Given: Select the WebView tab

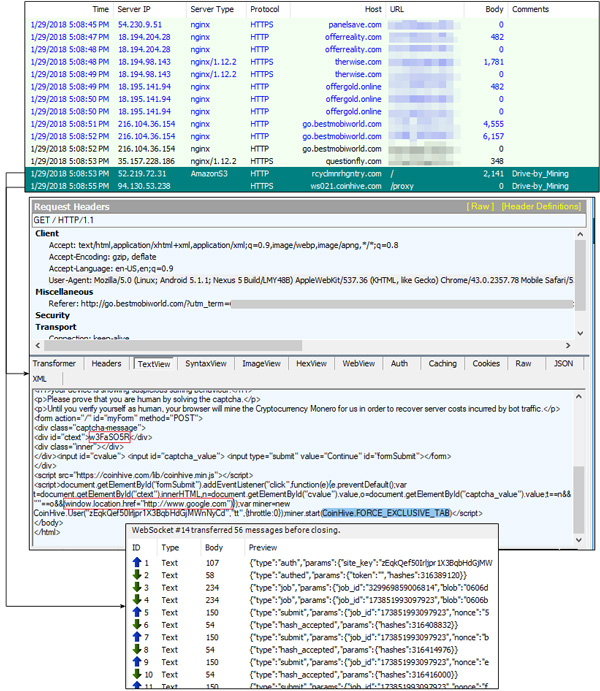Looking at the screenshot, I should (x=359, y=364).
